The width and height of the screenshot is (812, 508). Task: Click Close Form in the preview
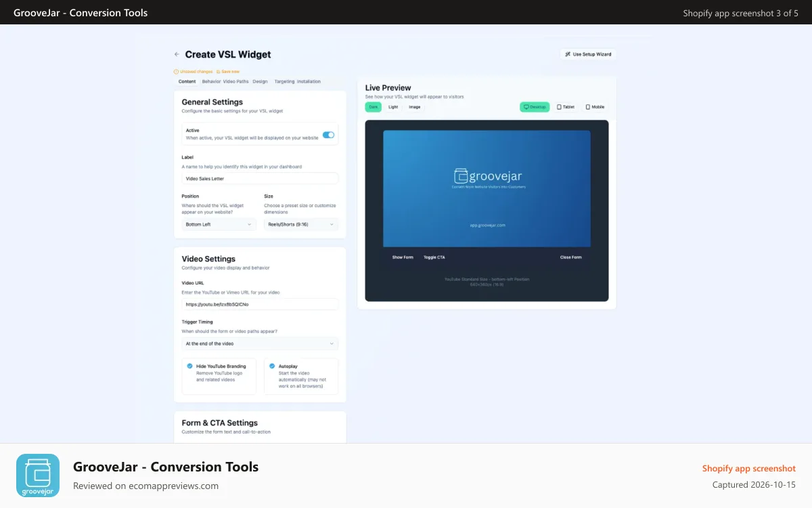(x=570, y=257)
